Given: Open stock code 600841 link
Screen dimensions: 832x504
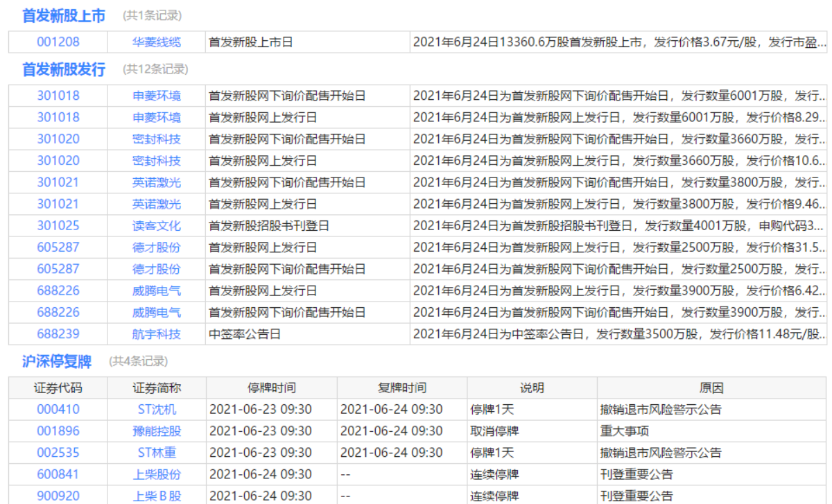Looking at the screenshot, I should click(58, 475).
